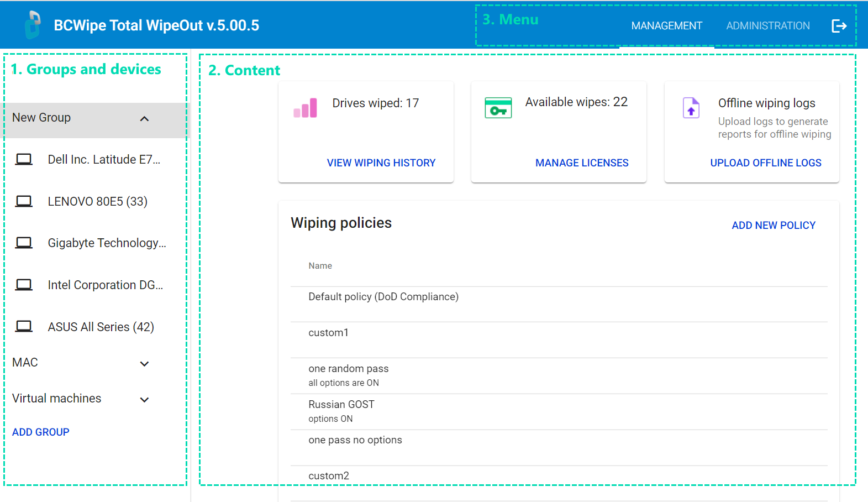Open Default policy (DoD Compliance) row
The height and width of the screenshot is (502, 868).
point(559,304)
